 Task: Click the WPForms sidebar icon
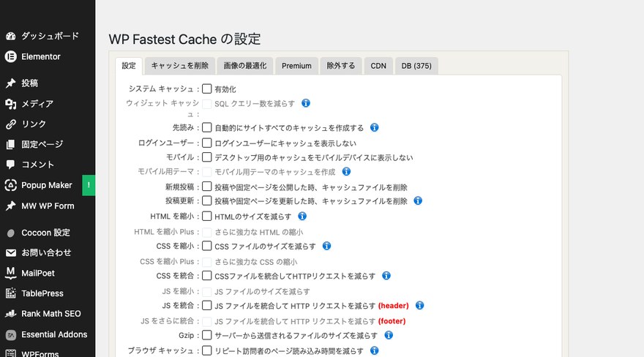tap(11, 353)
